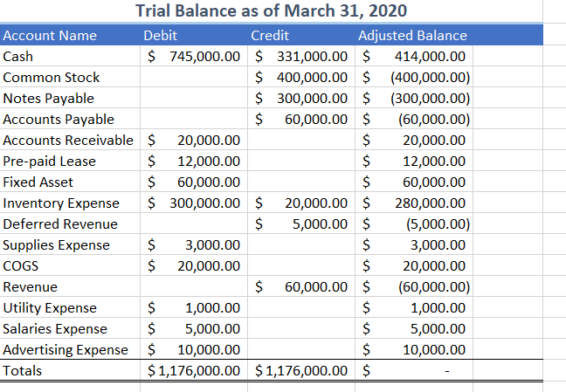Select Advertising Expense debit 10,000.00
Viewport: 566px width, 392px height.
pyautogui.click(x=194, y=349)
